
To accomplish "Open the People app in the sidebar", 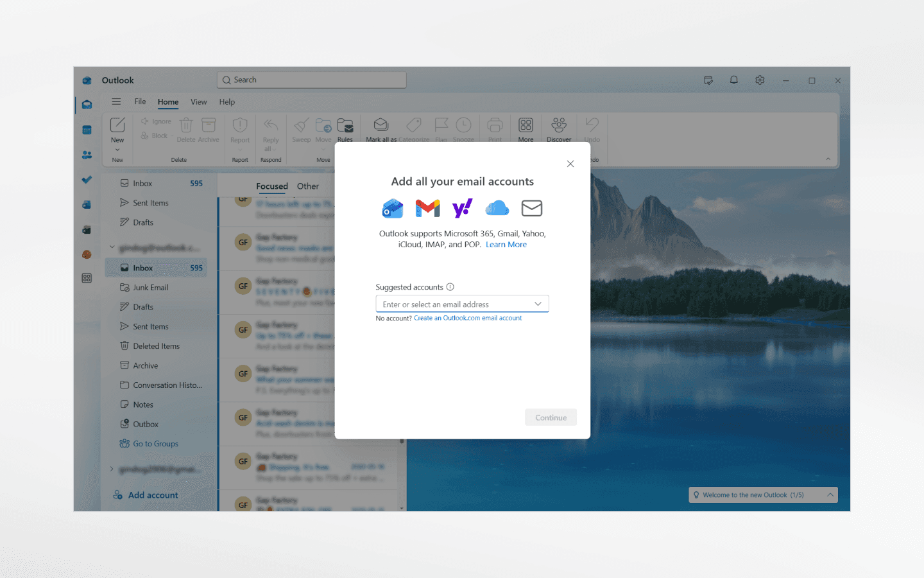I will [87, 154].
